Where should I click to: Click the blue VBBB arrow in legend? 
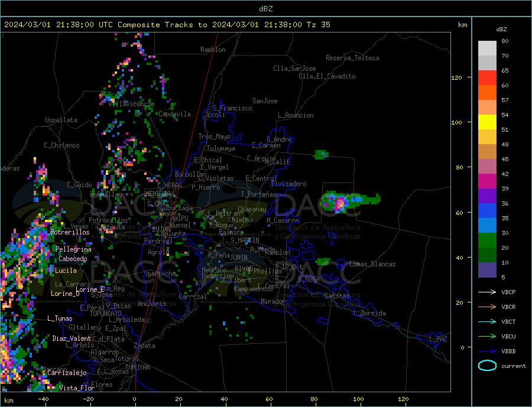click(487, 351)
